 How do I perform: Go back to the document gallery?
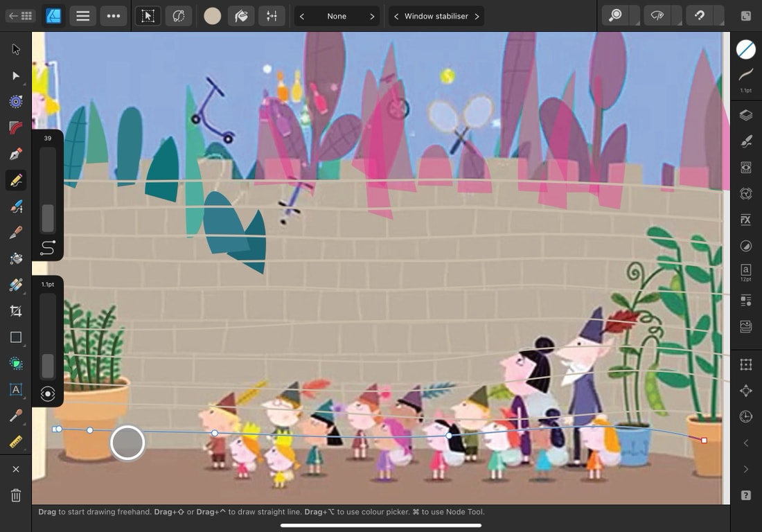click(20, 16)
